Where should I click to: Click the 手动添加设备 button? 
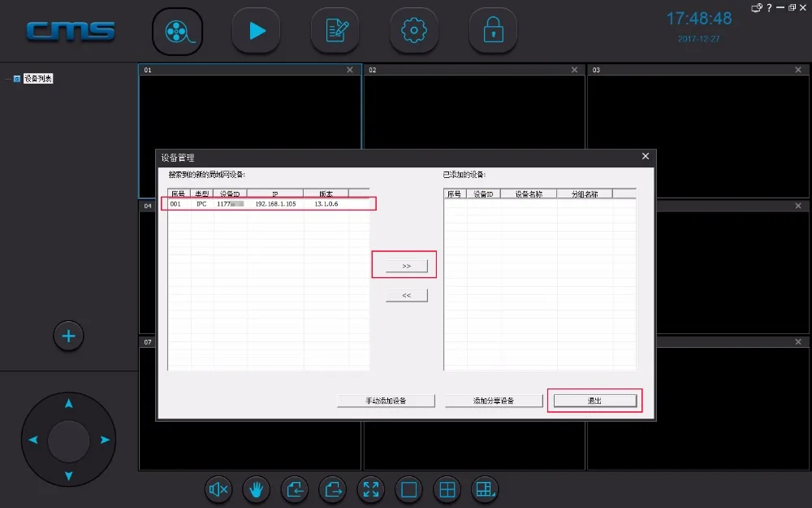pyautogui.click(x=385, y=400)
